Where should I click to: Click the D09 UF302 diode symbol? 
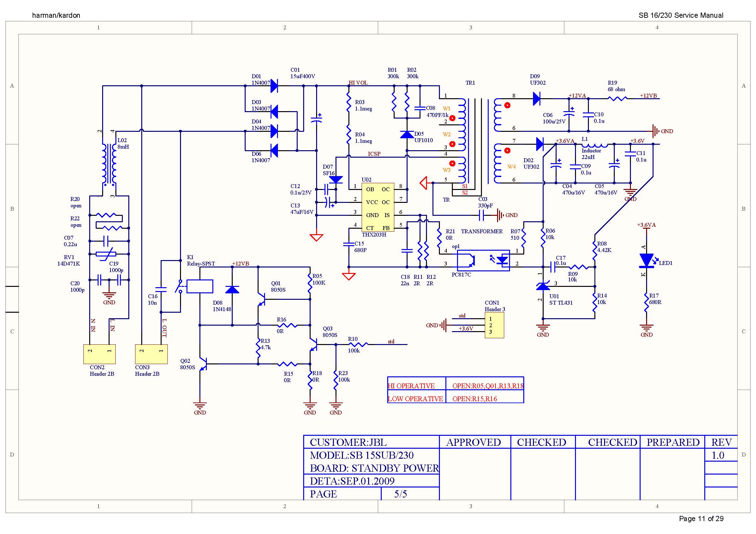[537, 99]
